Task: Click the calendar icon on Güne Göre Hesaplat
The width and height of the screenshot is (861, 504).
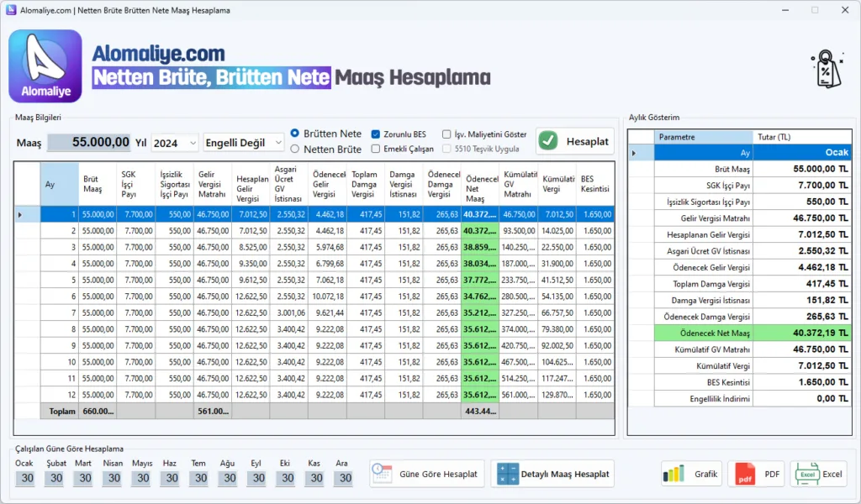Action: [x=382, y=473]
